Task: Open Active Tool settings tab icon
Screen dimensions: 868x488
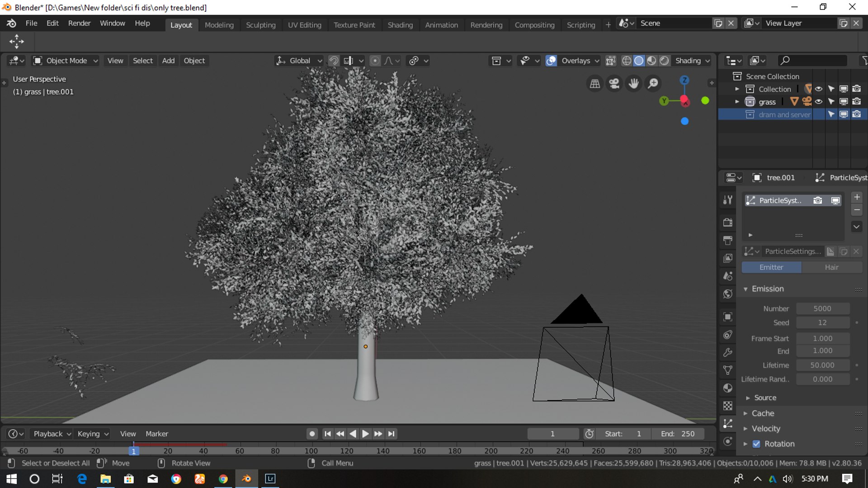Action: 728,200
